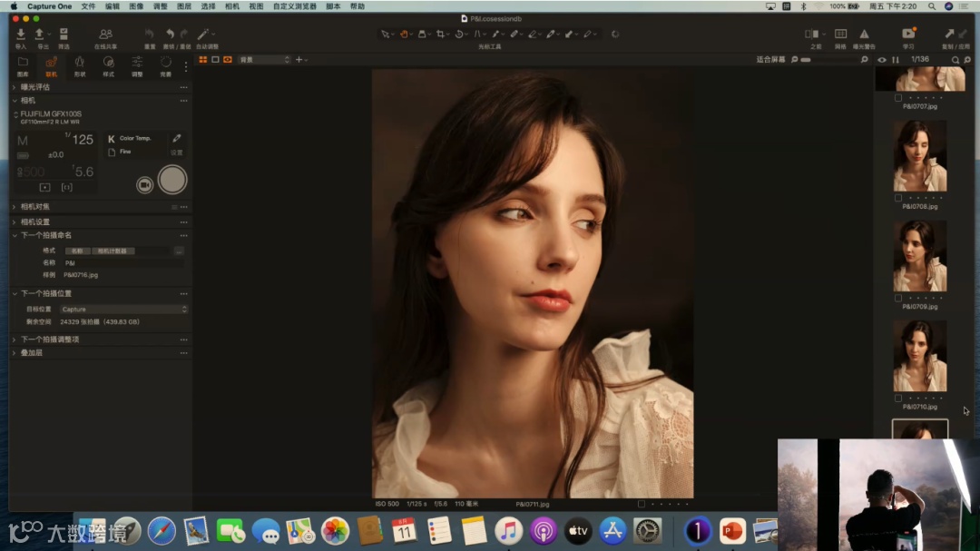The height and width of the screenshot is (551, 980).
Task: Open the 调整 menu in the menu bar
Action: 160,6
